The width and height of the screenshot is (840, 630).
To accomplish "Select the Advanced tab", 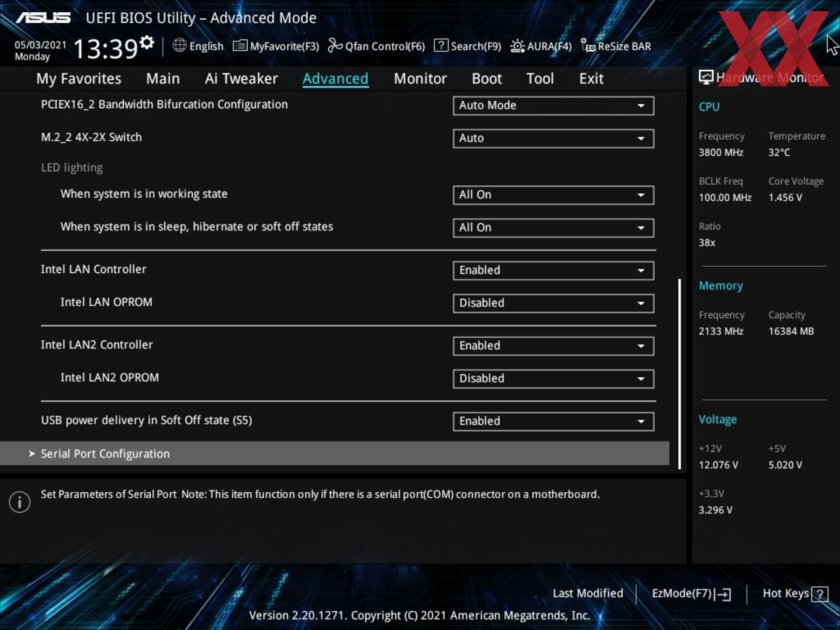I will pyautogui.click(x=335, y=78).
